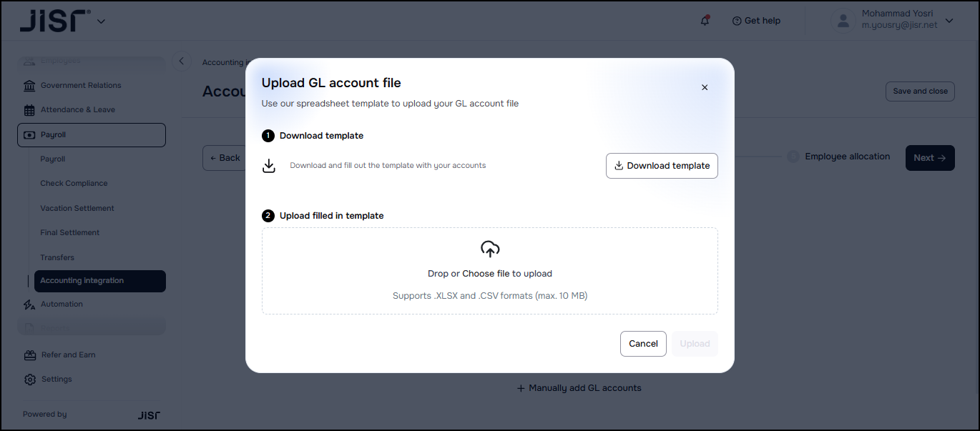Screen dimensions: 980x431
Task: Click the cloud upload icon
Action: tap(490, 249)
